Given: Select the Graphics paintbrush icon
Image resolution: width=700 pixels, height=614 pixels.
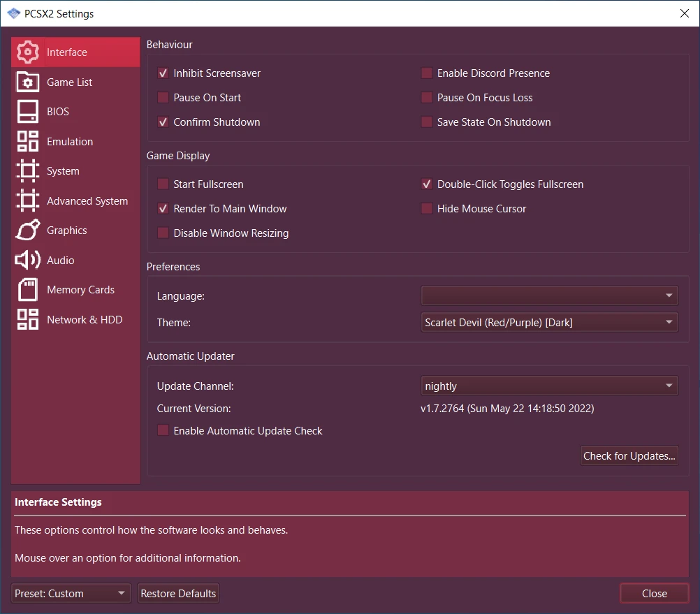Looking at the screenshot, I should tap(28, 231).
